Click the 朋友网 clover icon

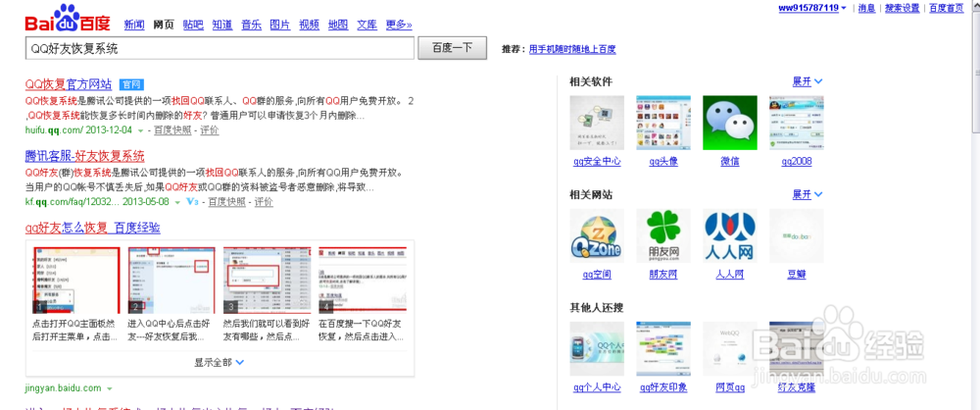click(x=663, y=236)
